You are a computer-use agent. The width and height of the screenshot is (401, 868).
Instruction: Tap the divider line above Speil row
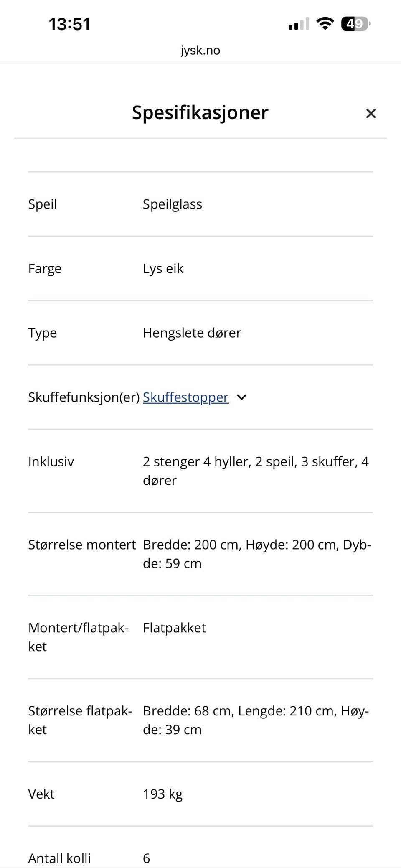200,171
